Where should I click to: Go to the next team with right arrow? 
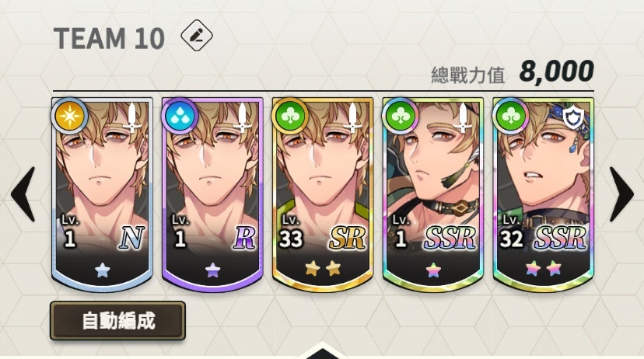621,194
